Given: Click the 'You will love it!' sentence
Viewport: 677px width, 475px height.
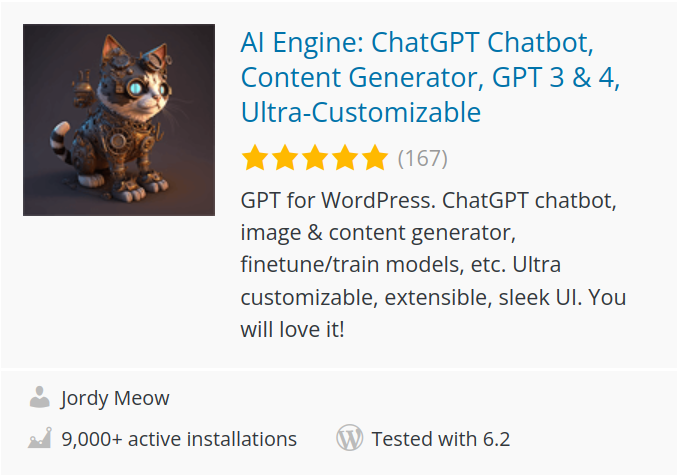Looking at the screenshot, I should click(x=292, y=328).
